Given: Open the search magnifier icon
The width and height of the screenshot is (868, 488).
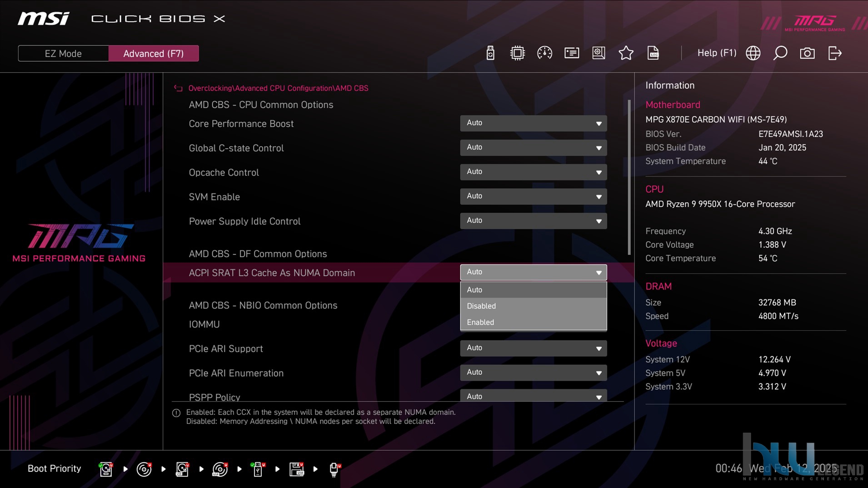Looking at the screenshot, I should 780,53.
